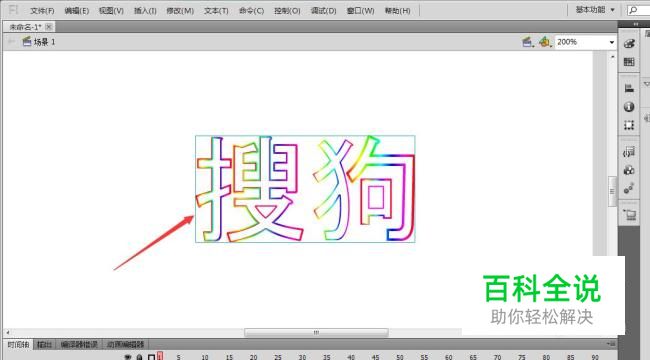Open the 修改(M) menu
Viewport: 650px width, 360px height.
[x=180, y=11]
